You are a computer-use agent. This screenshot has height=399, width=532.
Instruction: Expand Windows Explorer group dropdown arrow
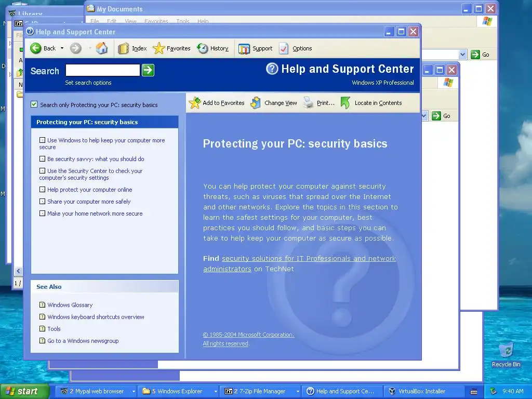click(x=216, y=391)
